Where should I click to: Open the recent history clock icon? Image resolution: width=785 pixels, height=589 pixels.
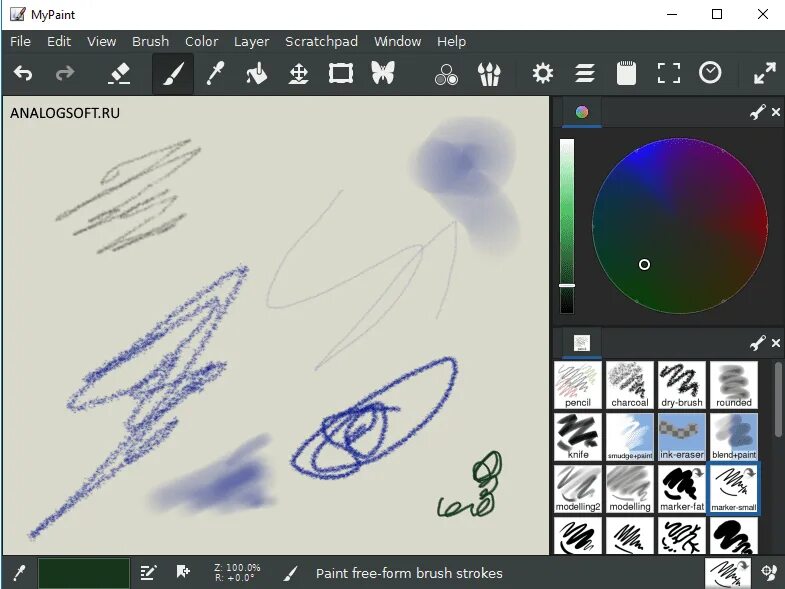pos(710,73)
